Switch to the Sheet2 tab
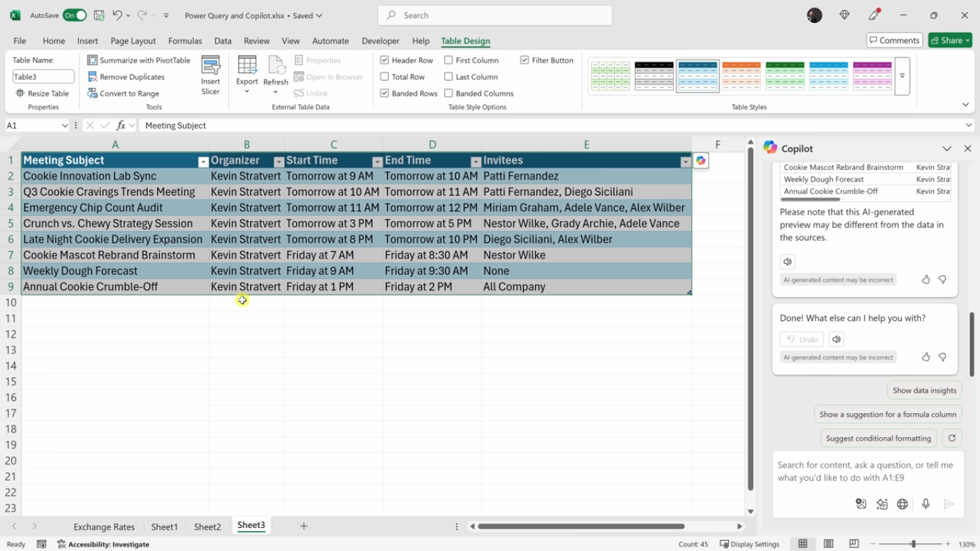The width and height of the screenshot is (980, 551). [x=207, y=527]
